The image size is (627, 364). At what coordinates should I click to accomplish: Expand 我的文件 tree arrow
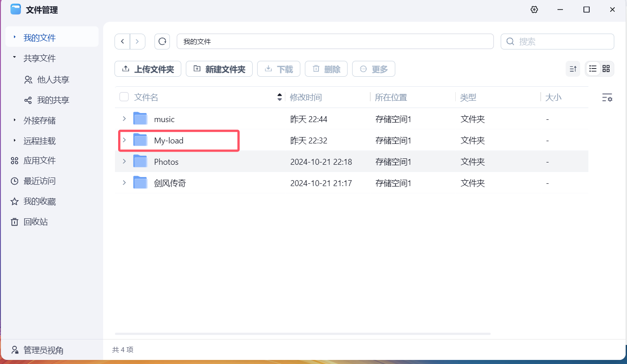[15, 37]
